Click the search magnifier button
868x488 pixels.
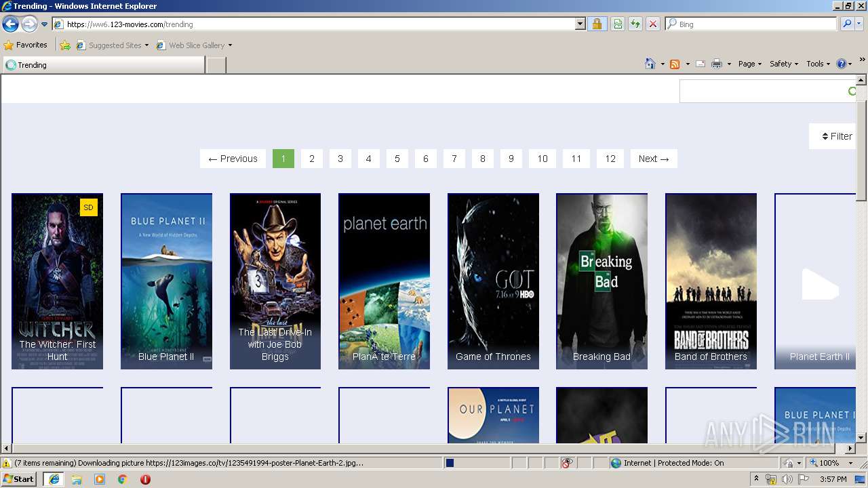[846, 24]
